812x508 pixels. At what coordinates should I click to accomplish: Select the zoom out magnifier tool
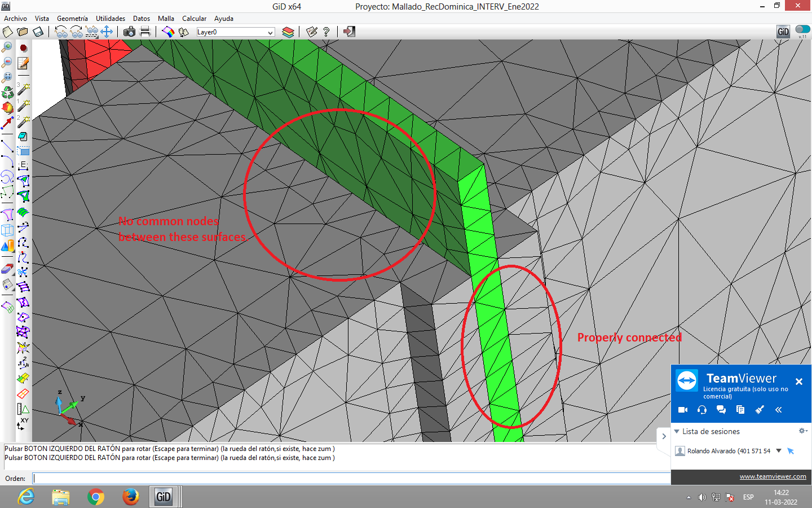pyautogui.click(x=7, y=62)
